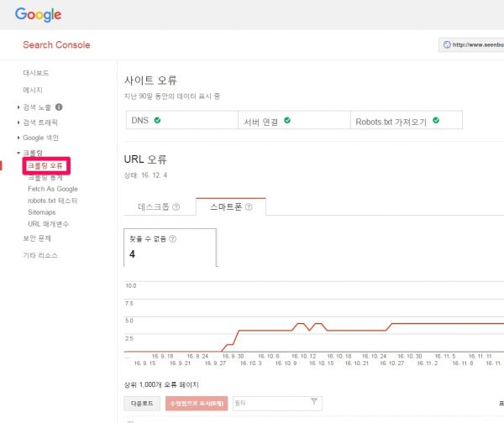Expand the 검색 트래픽 section arrow
The image size is (504, 423).
tap(18, 123)
